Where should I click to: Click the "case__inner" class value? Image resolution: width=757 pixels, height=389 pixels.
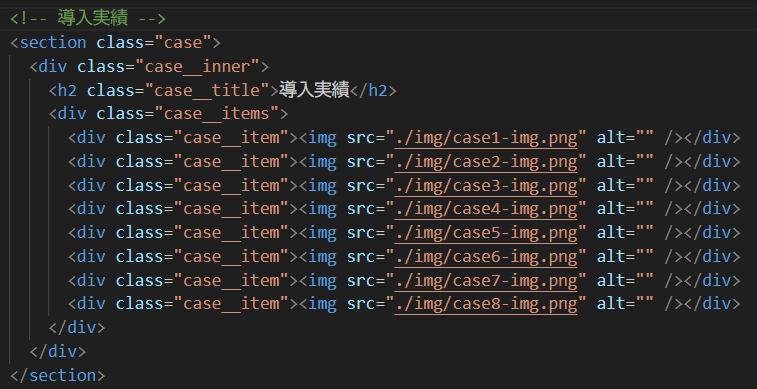point(197,66)
